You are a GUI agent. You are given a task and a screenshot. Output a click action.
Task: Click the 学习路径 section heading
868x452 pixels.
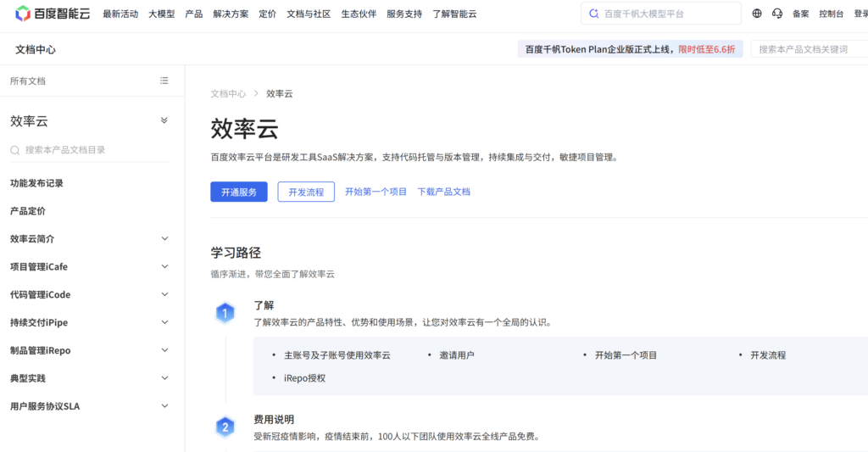(x=236, y=253)
